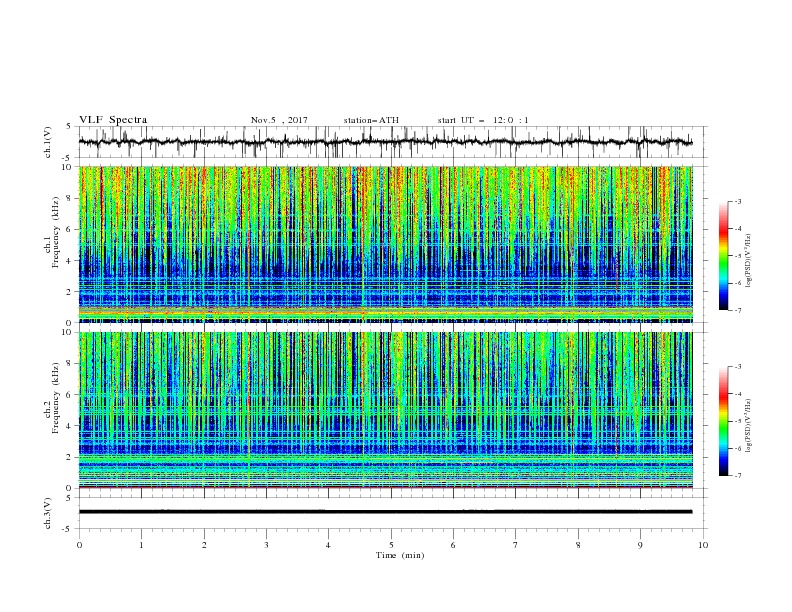Image resolution: width=792 pixels, height=612 pixels.
Task: Click the ch.2 PSD color bar
Action: click(x=723, y=421)
